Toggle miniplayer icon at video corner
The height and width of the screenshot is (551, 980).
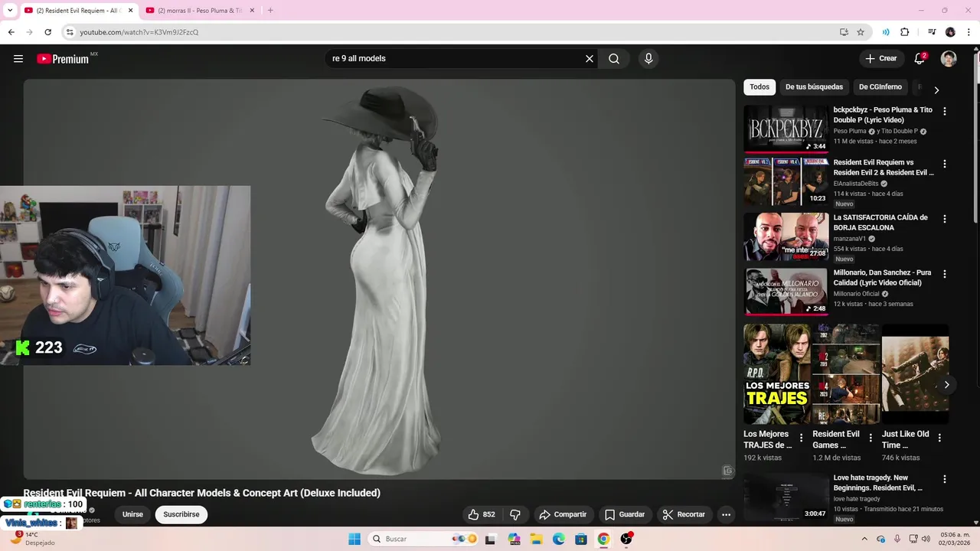pos(727,471)
